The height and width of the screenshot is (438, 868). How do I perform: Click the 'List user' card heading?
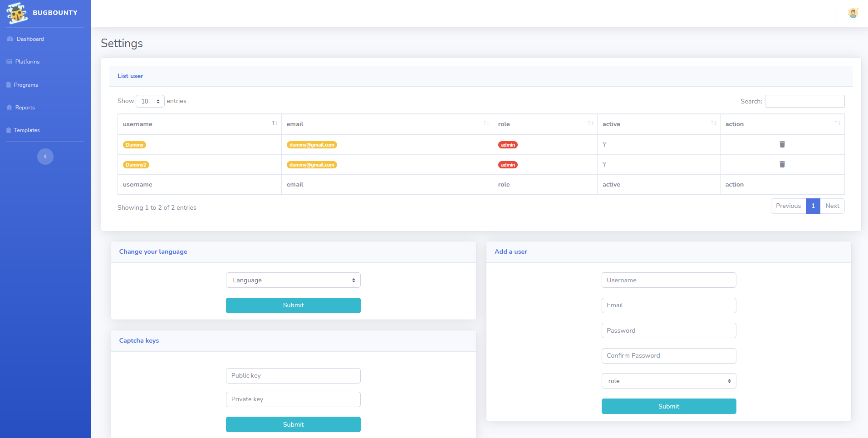[x=130, y=76]
